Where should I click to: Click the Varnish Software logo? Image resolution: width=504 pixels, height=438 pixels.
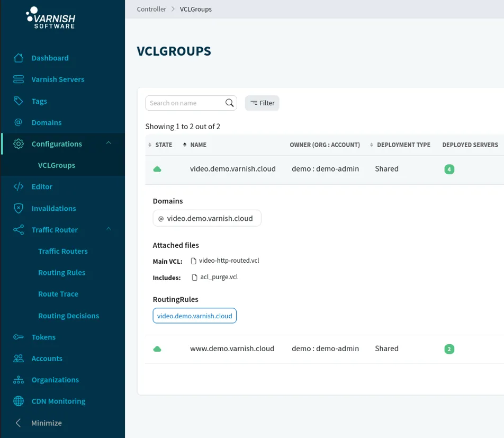pyautogui.click(x=50, y=17)
